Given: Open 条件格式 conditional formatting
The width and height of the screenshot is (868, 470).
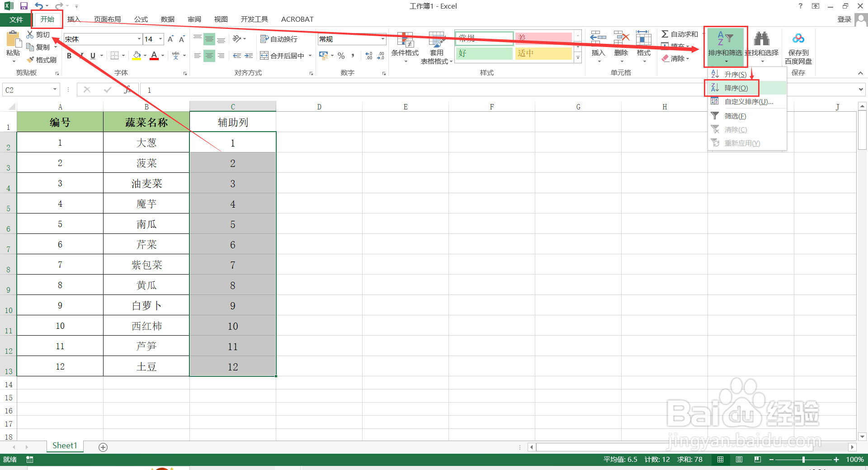Looking at the screenshot, I should click(405, 47).
